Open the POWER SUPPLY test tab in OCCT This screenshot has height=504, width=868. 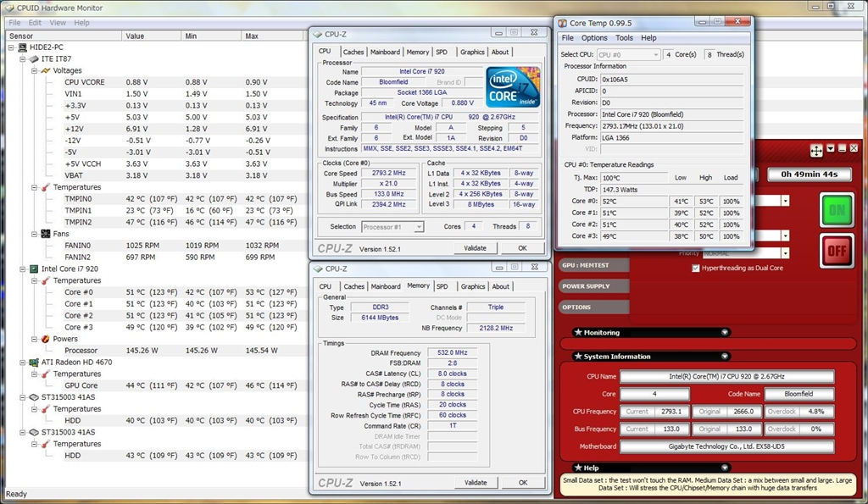coord(586,286)
